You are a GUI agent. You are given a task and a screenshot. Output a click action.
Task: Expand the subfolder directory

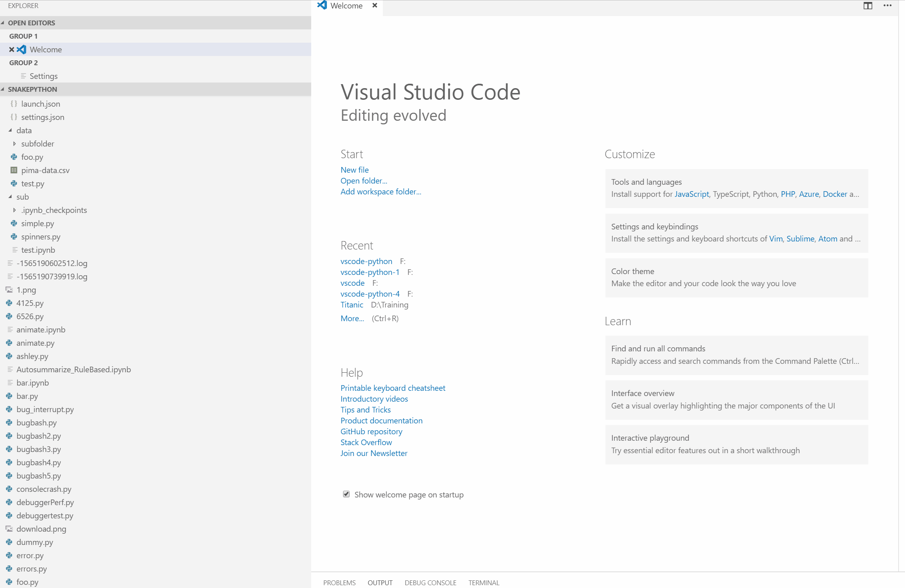coord(14,144)
